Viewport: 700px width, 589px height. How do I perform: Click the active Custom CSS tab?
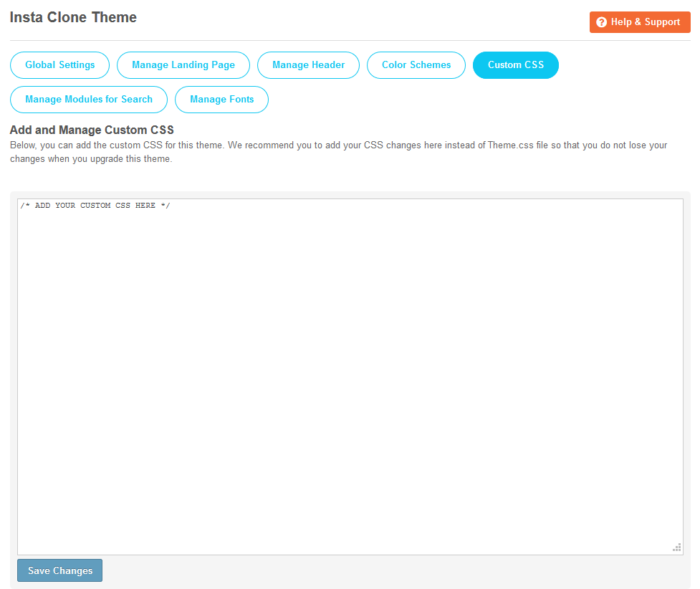[x=515, y=65]
